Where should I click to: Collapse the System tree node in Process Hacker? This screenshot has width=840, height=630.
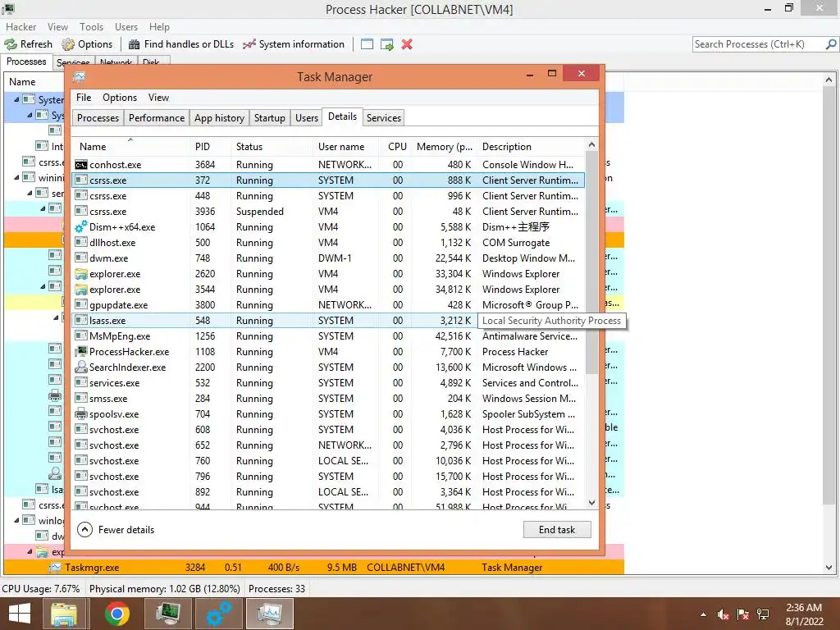(16, 99)
